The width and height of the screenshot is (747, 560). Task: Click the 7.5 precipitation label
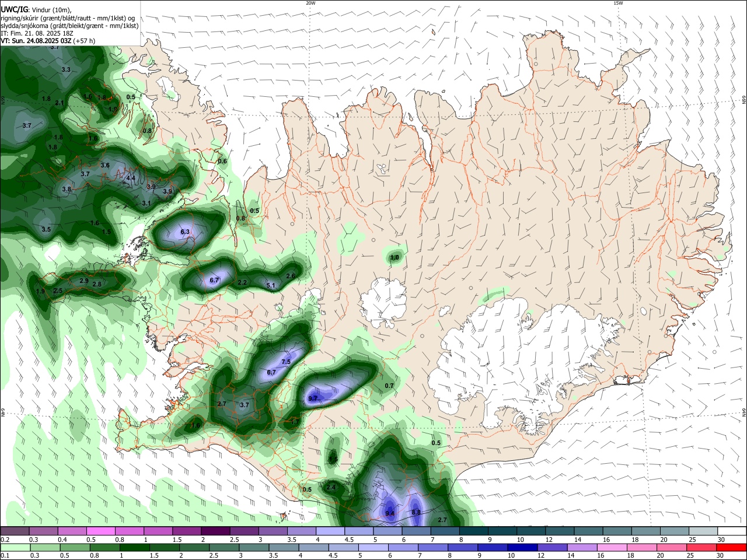[x=286, y=362]
